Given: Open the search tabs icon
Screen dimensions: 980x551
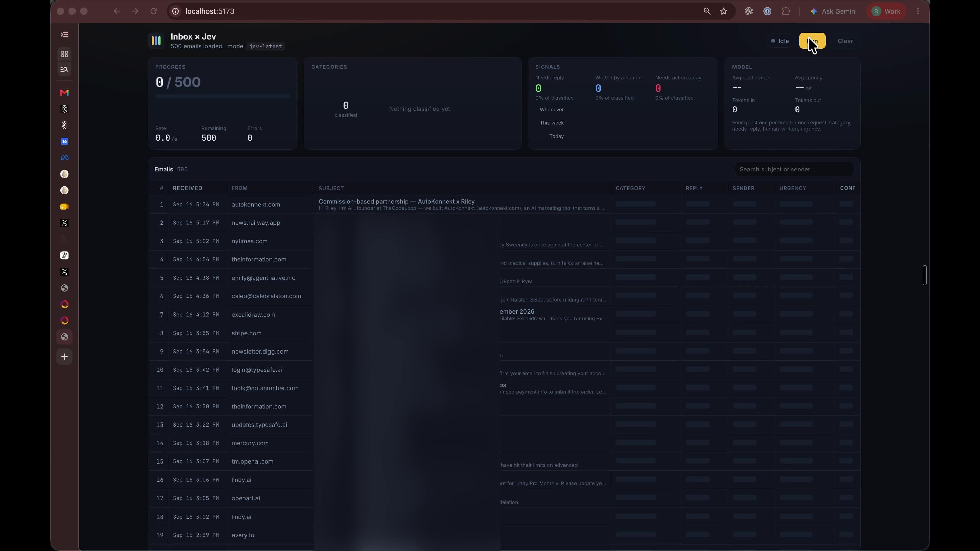Looking at the screenshot, I should pyautogui.click(x=64, y=69).
